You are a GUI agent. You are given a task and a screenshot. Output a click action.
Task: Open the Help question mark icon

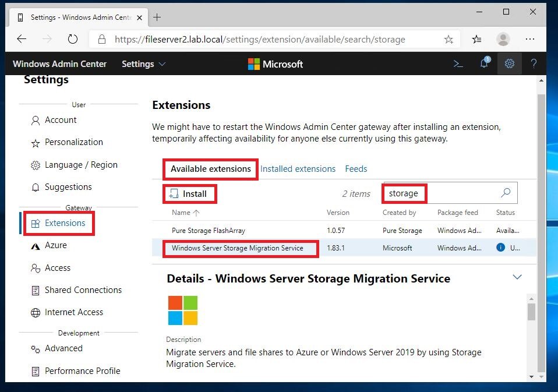(534, 63)
